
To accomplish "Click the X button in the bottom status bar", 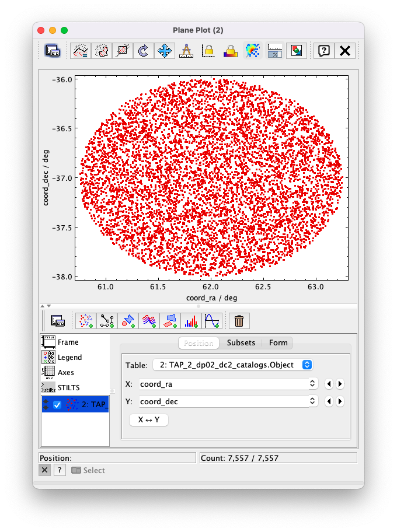I will pos(44,470).
